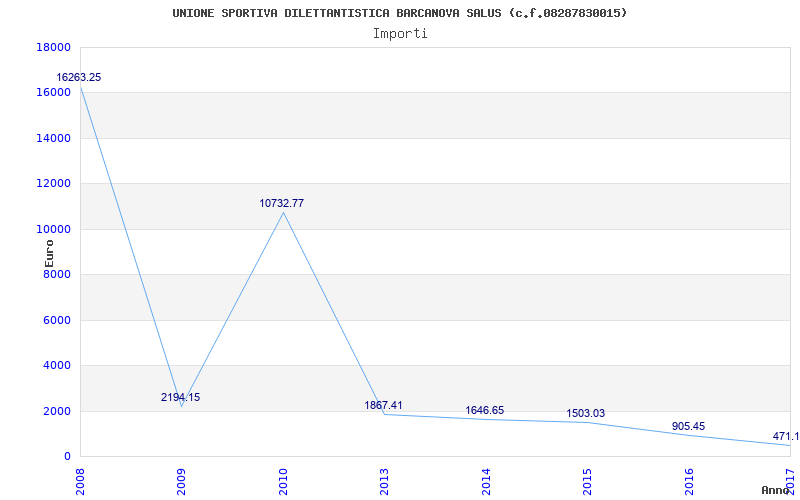The height and width of the screenshot is (500, 800).
Task: Select the 16000 y-axis tick label
Action: 54,93
